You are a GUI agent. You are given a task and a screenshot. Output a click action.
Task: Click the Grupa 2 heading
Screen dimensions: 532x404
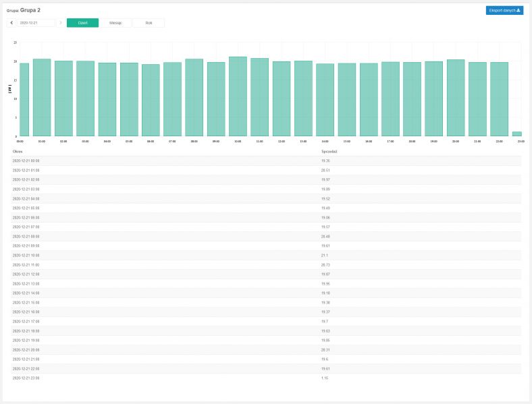pos(30,10)
